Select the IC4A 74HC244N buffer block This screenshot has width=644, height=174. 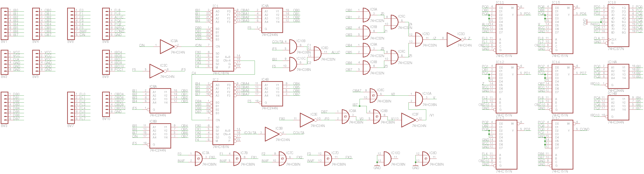pos(272,20)
